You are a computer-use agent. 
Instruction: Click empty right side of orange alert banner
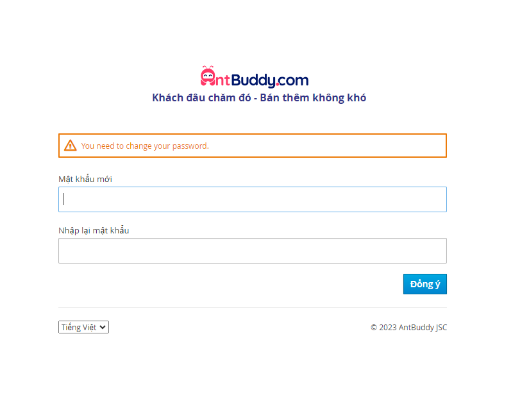click(x=327, y=146)
